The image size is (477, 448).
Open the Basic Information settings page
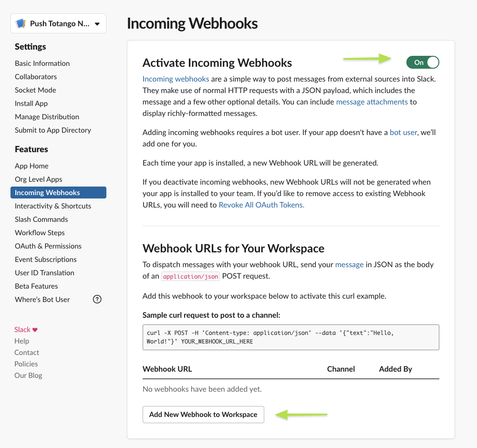tap(42, 63)
